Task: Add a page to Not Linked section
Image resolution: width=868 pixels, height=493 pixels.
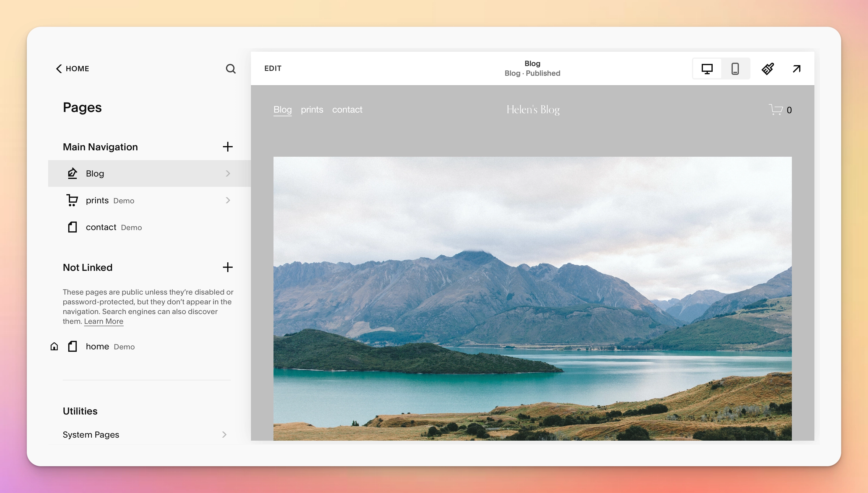Action: coord(228,267)
